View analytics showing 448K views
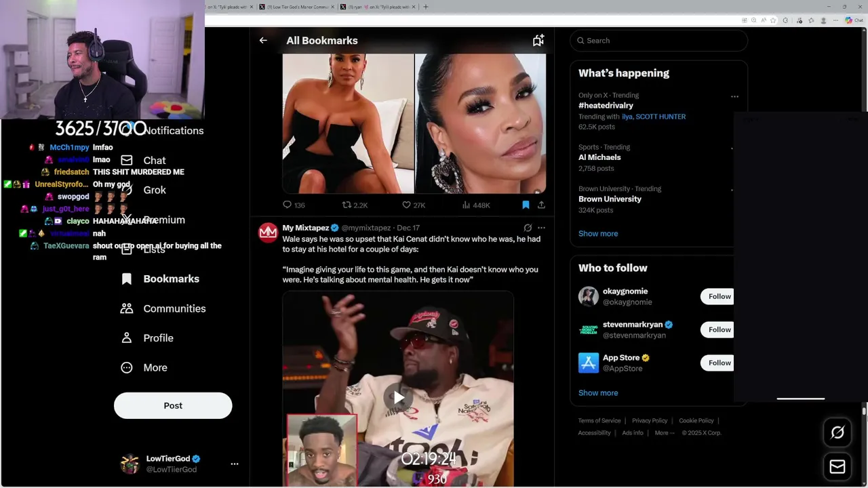 (476, 205)
